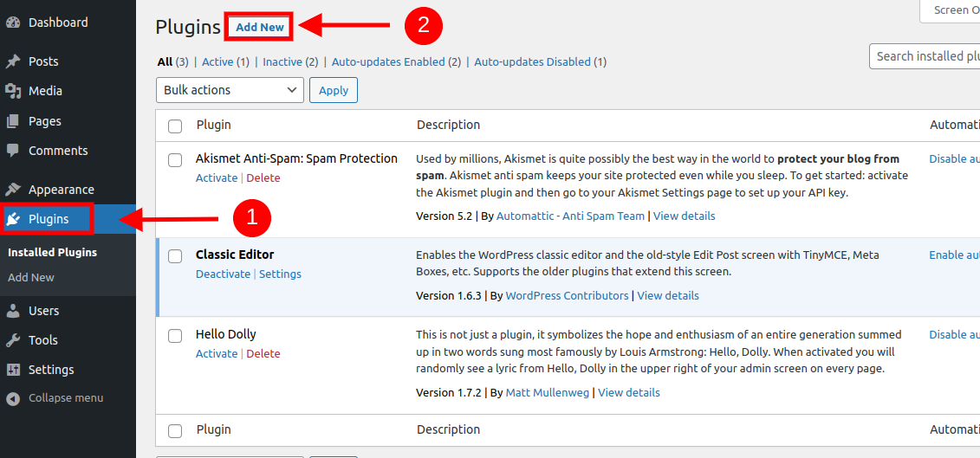Disable auto-updates for Hello Dolly
980x458 pixels.
click(954, 334)
